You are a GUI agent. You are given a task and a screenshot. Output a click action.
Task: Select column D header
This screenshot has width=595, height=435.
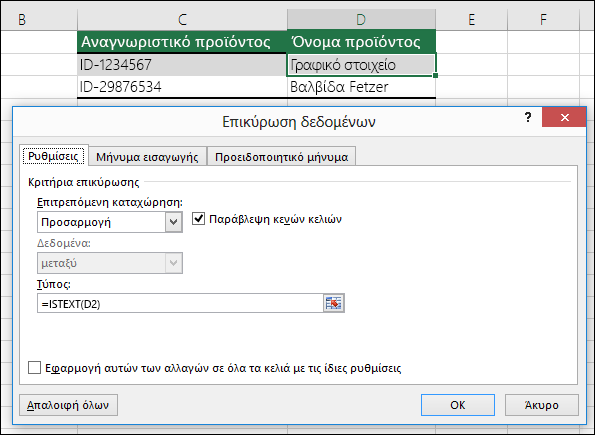[361, 19]
